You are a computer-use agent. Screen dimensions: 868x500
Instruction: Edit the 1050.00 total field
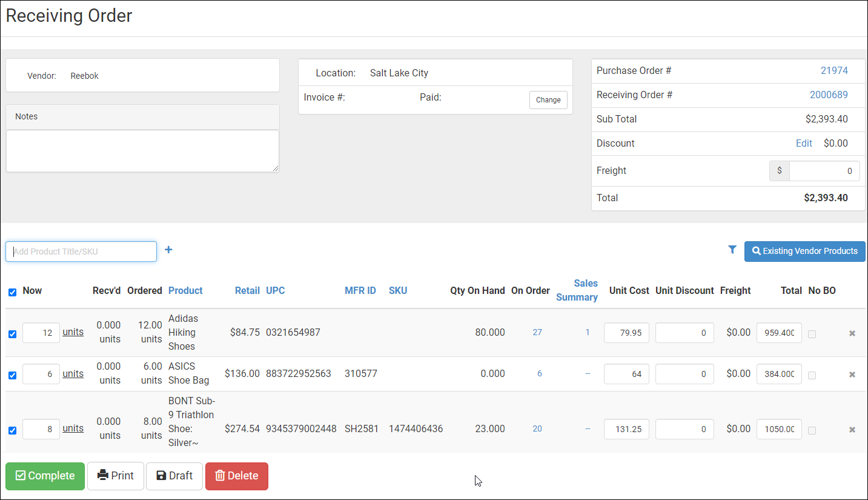(779, 429)
